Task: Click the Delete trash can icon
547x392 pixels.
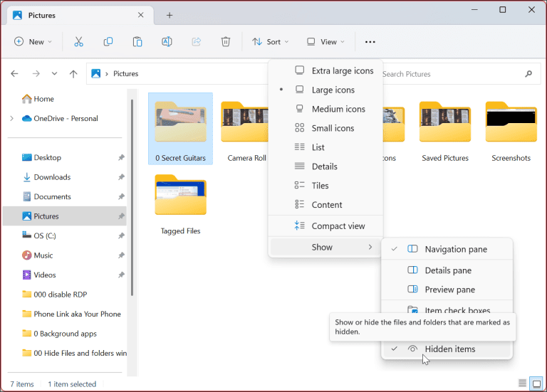Action: pos(225,42)
